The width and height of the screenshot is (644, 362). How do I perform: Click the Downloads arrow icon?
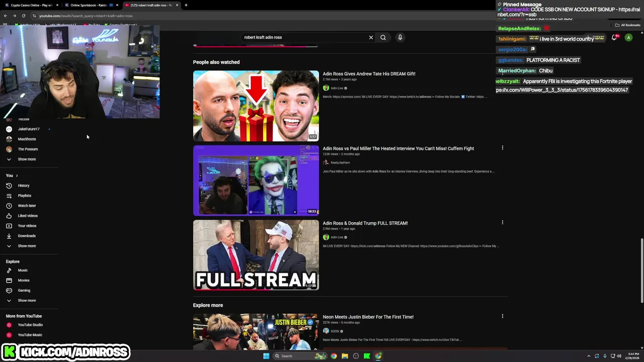pos(9,236)
